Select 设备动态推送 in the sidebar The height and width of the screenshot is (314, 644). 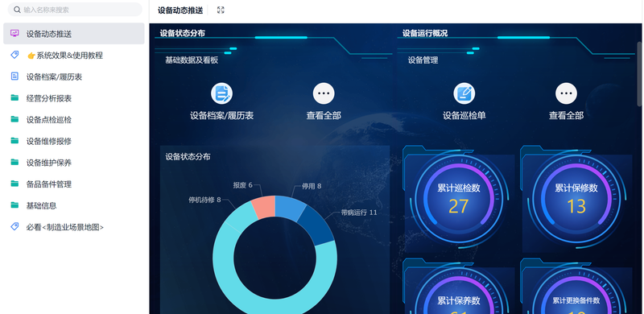(x=74, y=34)
